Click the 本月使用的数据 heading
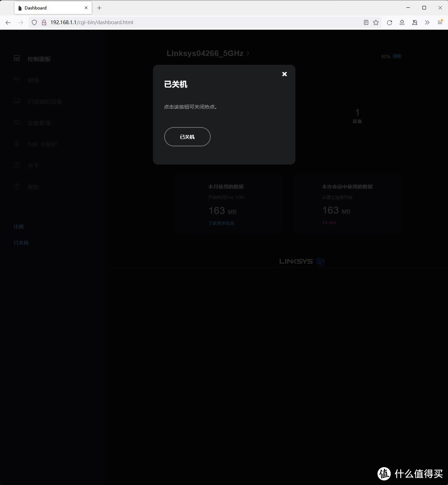 click(x=226, y=187)
